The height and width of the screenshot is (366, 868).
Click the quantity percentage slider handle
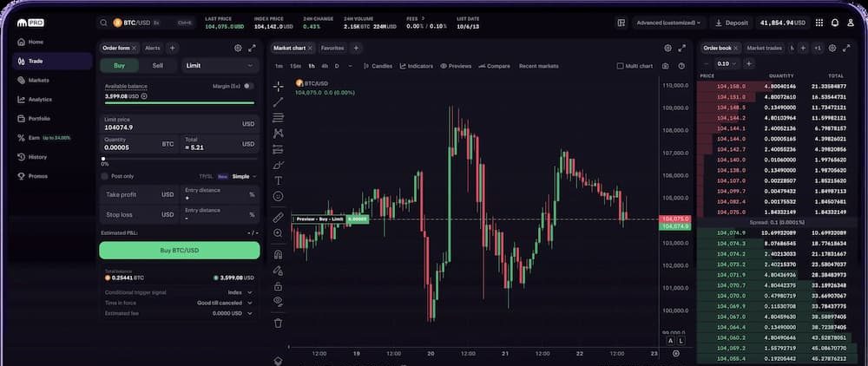tap(103, 159)
